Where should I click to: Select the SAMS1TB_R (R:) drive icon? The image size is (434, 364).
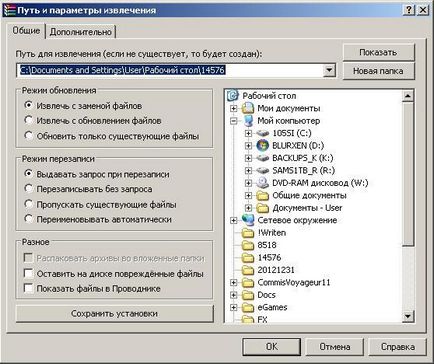263,170
